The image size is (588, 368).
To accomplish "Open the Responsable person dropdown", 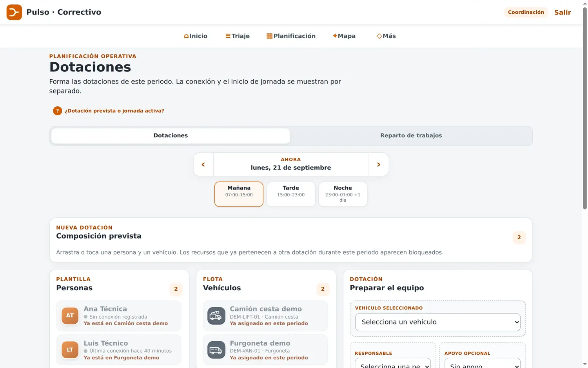I will tap(393, 363).
